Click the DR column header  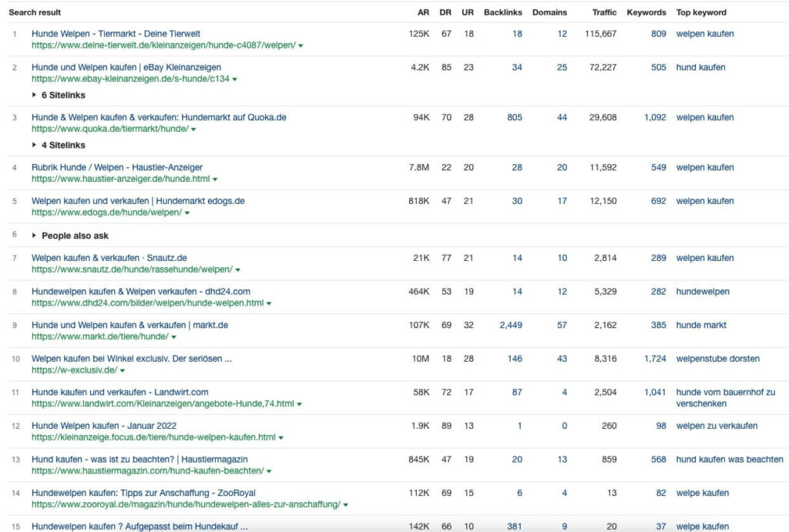pos(445,12)
